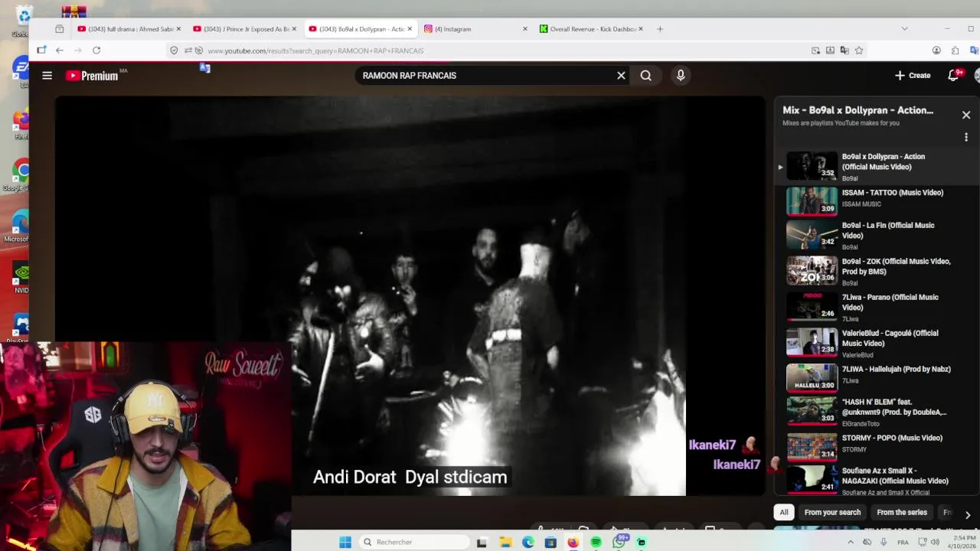Image resolution: width=980 pixels, height=551 pixels.
Task: Start voice search with the microphone
Action: coord(681,76)
